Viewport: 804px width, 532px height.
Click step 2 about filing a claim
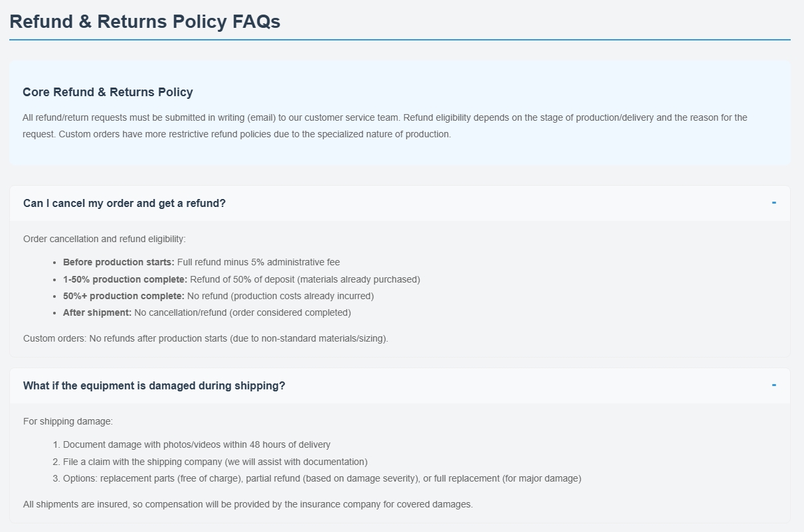pos(215,462)
